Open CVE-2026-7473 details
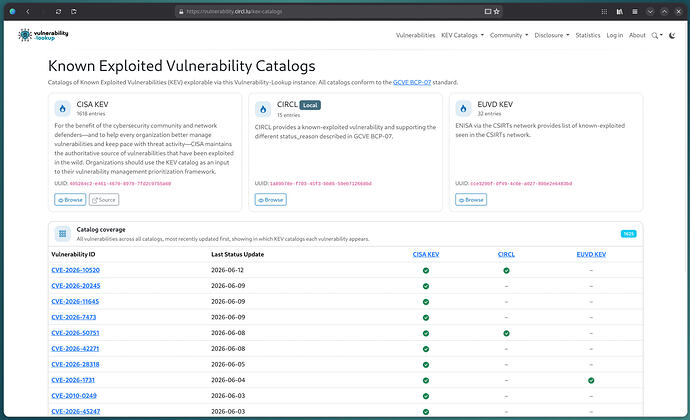The height and width of the screenshot is (420, 690). pos(73,317)
